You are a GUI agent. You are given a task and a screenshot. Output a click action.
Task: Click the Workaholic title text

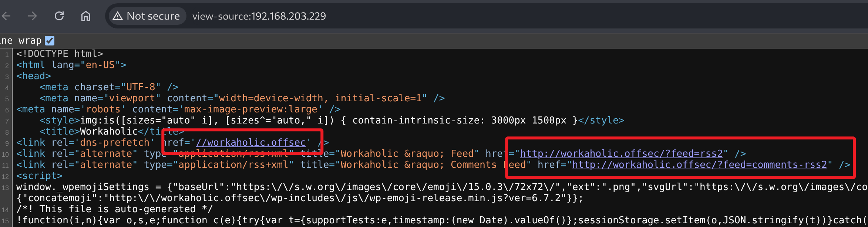click(109, 131)
